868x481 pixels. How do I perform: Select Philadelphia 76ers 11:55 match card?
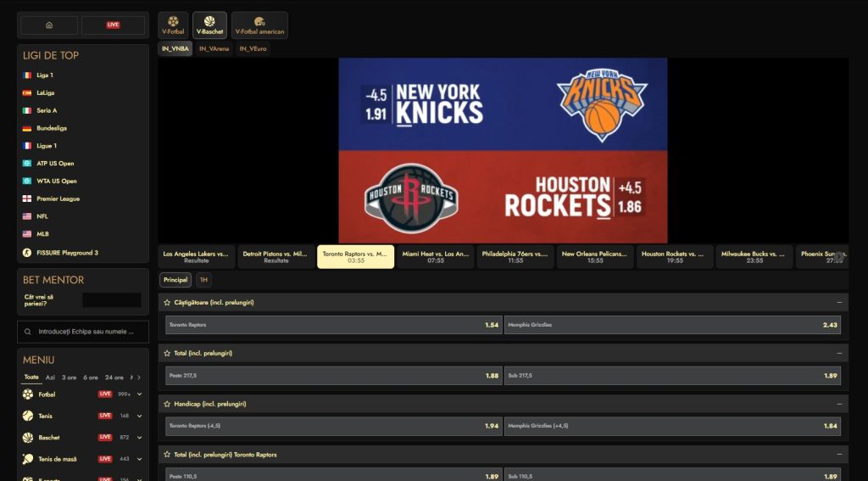point(515,257)
